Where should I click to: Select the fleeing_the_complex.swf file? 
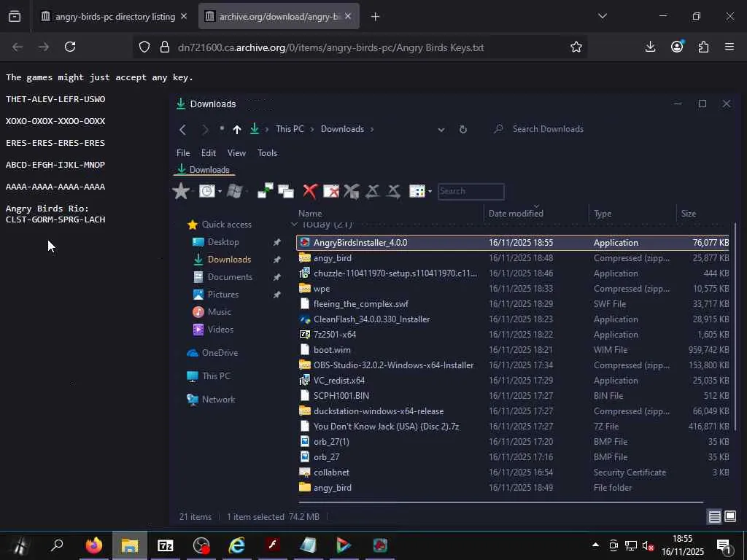pos(514,304)
